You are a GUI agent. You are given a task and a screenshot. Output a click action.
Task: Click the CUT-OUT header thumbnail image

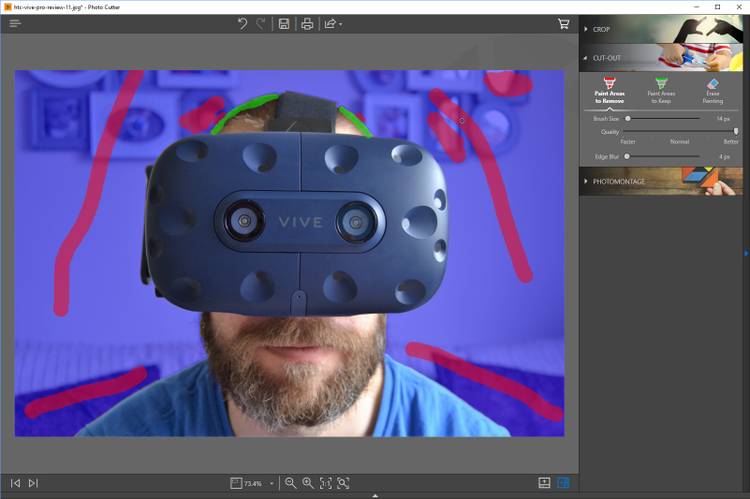click(x=699, y=58)
